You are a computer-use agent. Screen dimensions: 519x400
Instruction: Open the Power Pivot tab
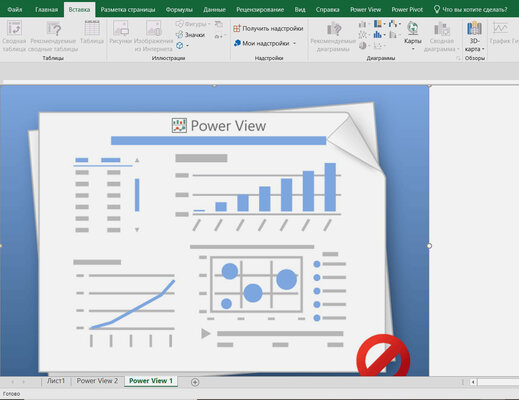point(407,10)
